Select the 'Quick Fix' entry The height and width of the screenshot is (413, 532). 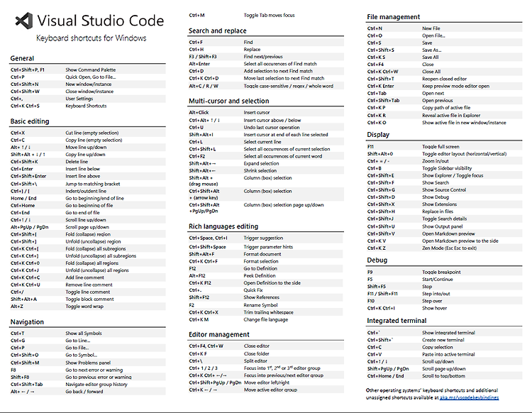click(253, 290)
